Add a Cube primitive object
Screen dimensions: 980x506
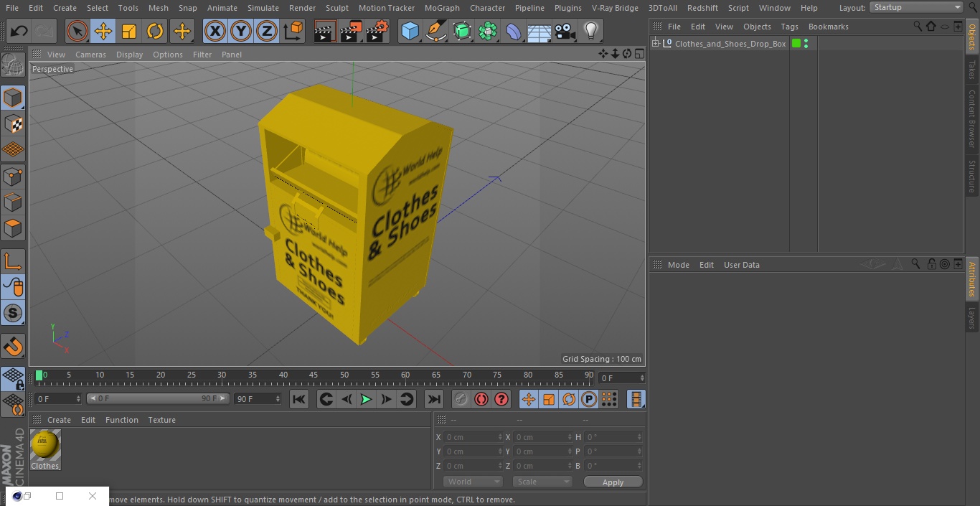point(410,31)
